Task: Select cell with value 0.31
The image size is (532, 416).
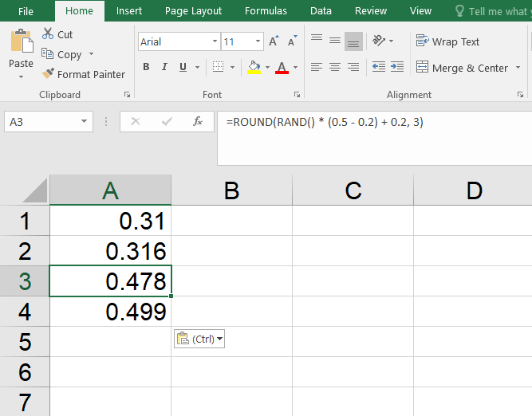Action: pos(111,221)
